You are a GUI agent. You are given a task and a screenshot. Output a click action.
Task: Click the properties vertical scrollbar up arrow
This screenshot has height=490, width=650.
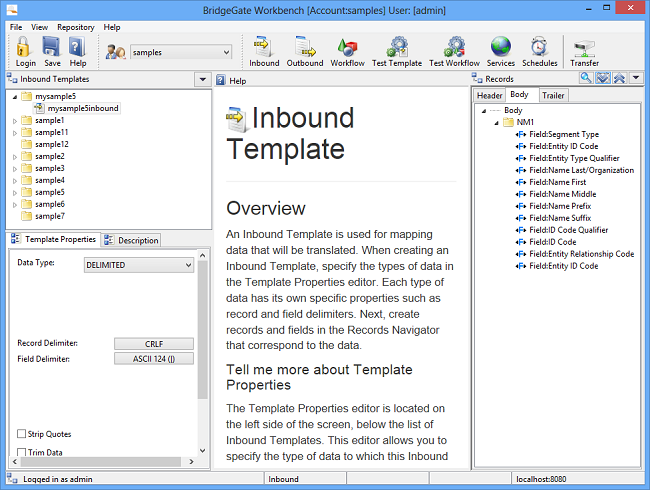[203, 255]
